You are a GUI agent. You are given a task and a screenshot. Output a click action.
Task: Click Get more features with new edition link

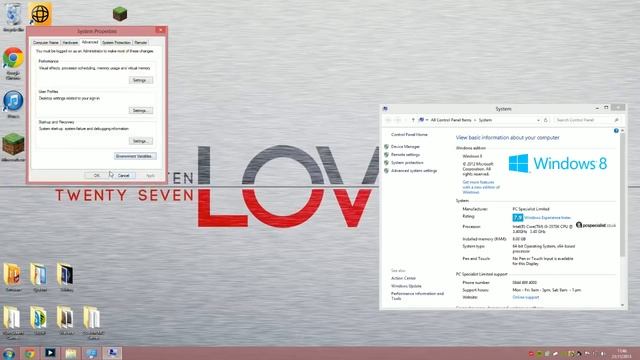pyautogui.click(x=481, y=187)
